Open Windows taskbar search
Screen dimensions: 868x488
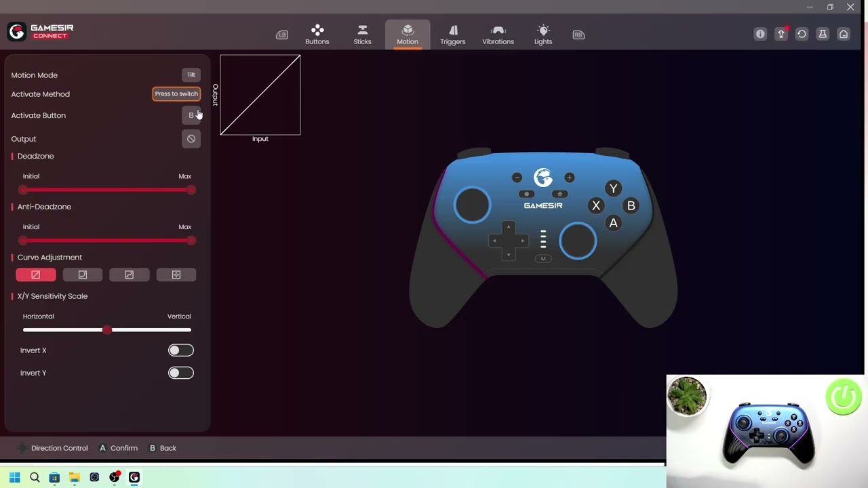coord(35,477)
